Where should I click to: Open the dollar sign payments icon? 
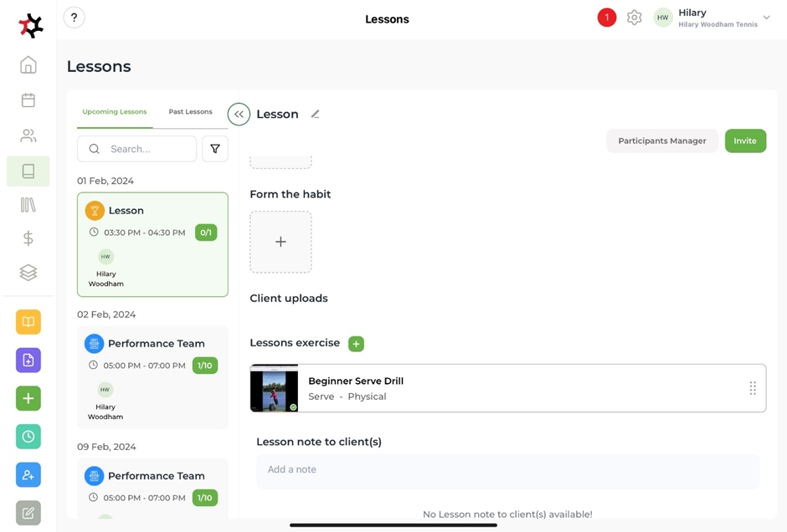(28, 238)
